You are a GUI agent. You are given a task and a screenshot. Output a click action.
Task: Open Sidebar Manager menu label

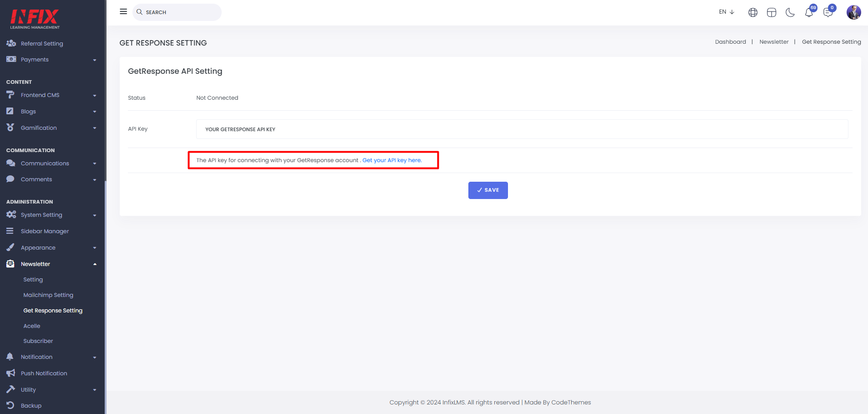[x=45, y=231]
